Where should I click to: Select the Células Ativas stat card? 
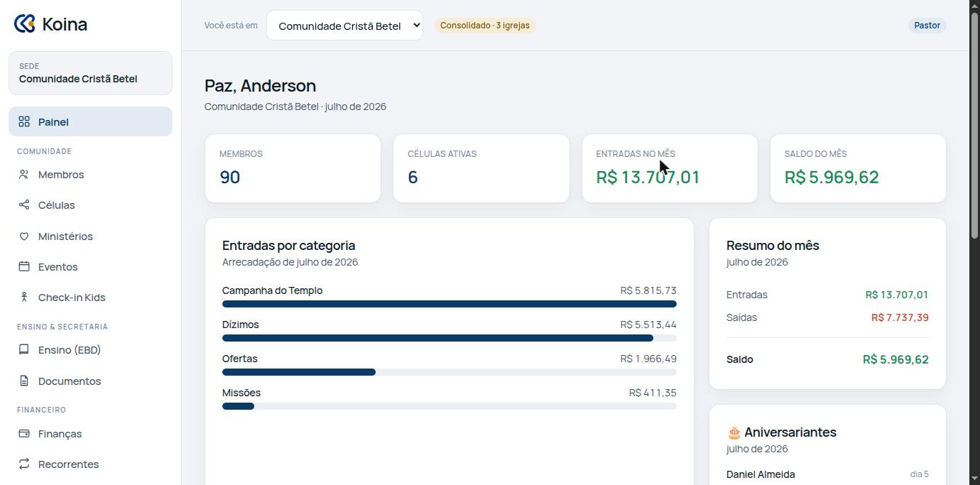(x=481, y=168)
